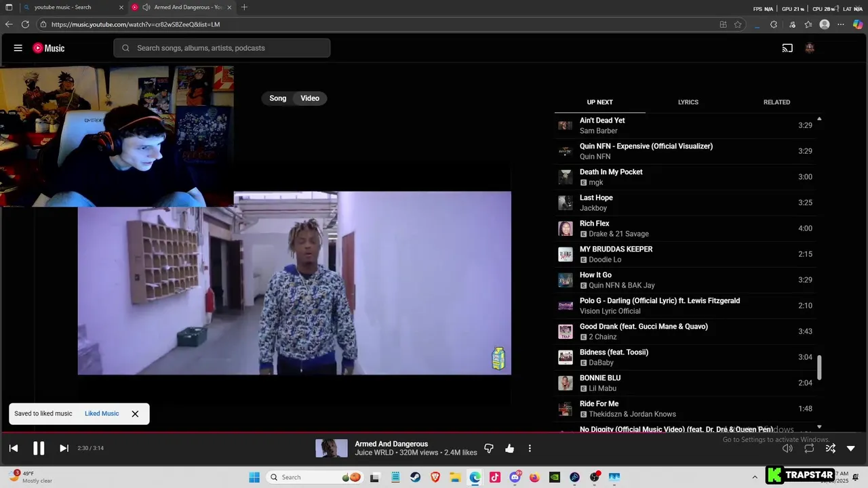Open File Explorer from the taskbar

click(455, 477)
